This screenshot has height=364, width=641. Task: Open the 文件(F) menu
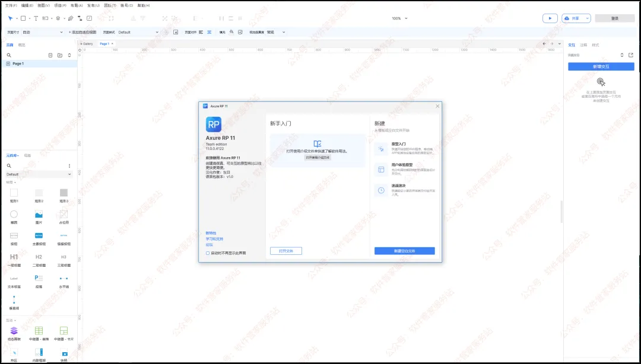(11, 6)
